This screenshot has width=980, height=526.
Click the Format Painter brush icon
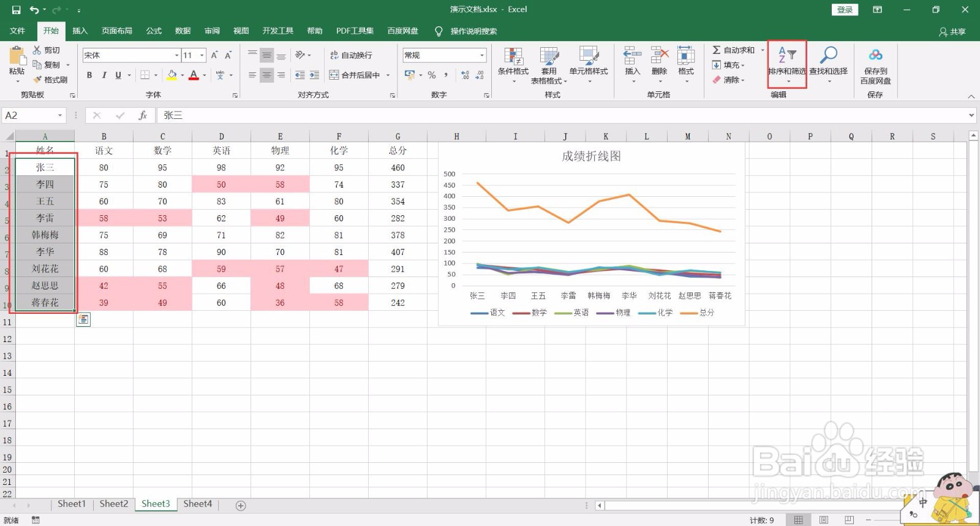point(37,80)
